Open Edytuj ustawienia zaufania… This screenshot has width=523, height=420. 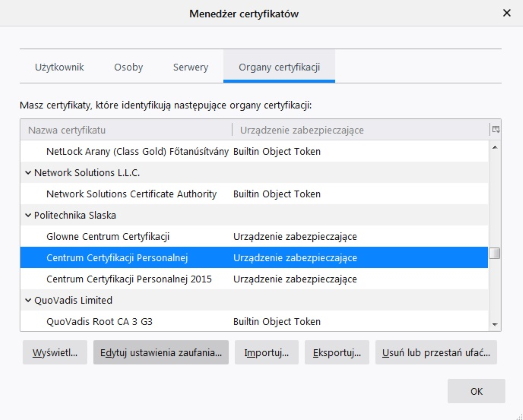(161, 352)
